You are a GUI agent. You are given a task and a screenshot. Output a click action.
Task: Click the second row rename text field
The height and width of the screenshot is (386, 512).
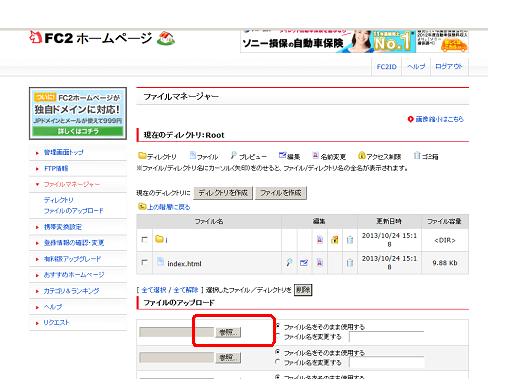point(387,362)
